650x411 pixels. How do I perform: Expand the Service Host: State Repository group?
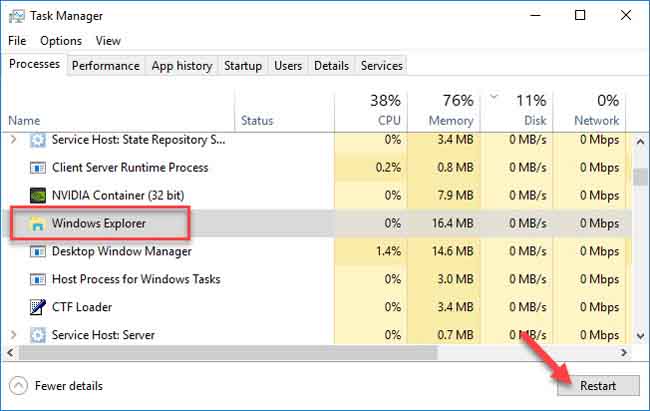[x=13, y=139]
